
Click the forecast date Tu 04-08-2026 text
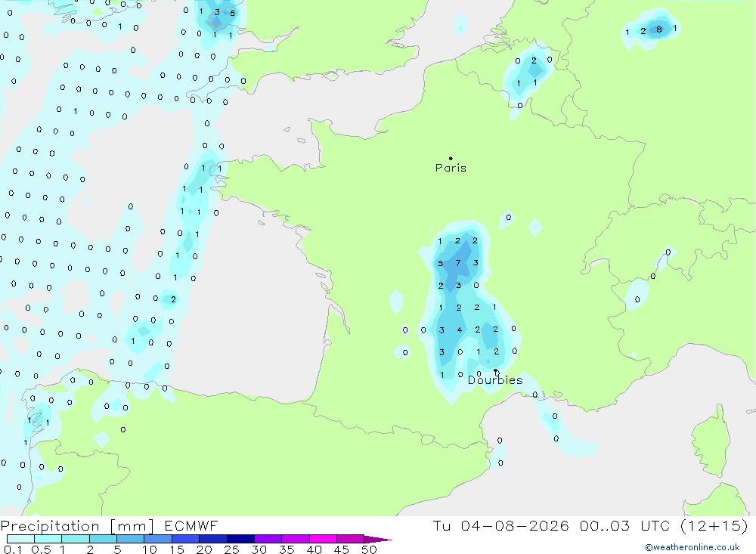[x=501, y=525]
